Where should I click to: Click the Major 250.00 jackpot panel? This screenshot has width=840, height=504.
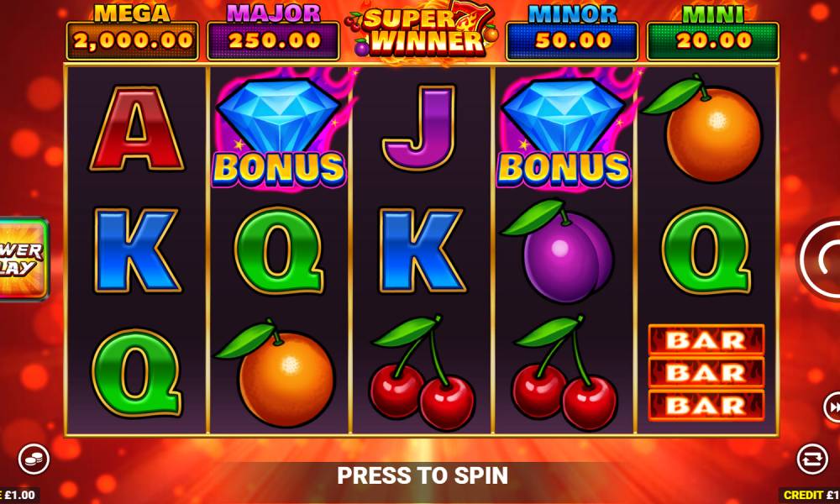(273, 34)
